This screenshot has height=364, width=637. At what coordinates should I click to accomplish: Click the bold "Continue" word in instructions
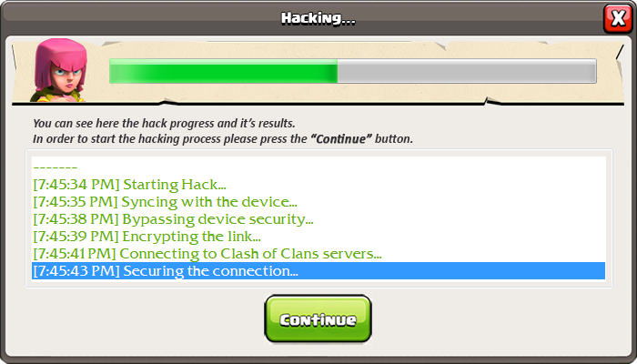point(341,139)
